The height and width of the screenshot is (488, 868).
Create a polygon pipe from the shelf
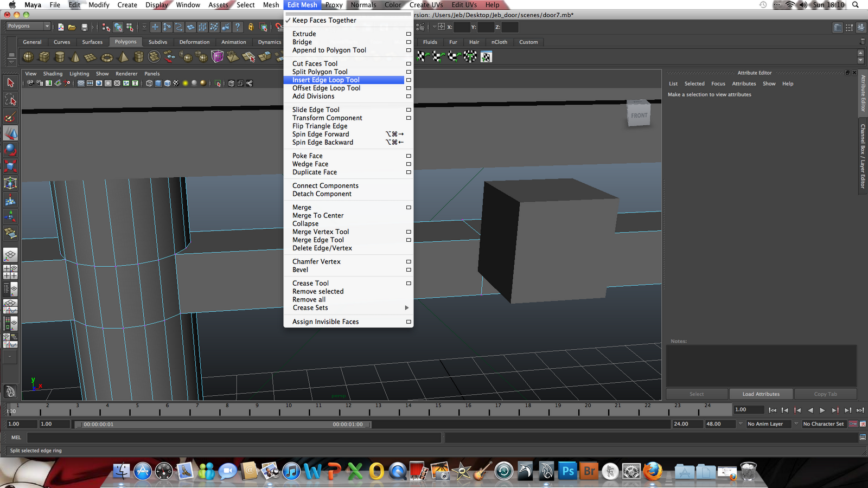click(x=139, y=57)
